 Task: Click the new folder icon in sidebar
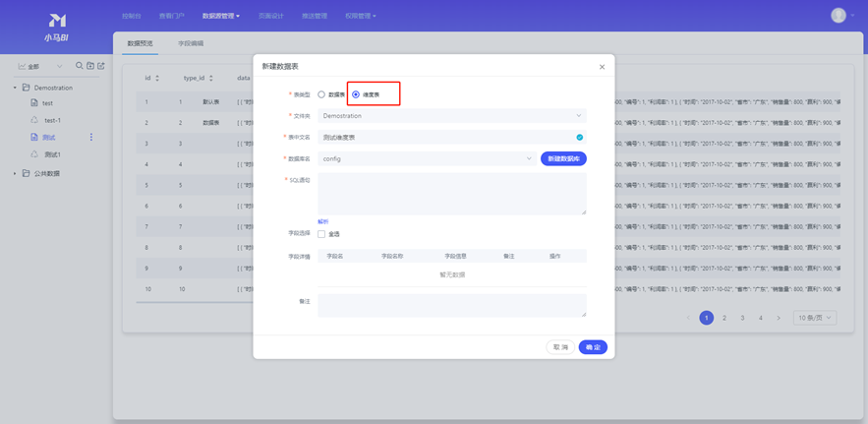pyautogui.click(x=90, y=66)
